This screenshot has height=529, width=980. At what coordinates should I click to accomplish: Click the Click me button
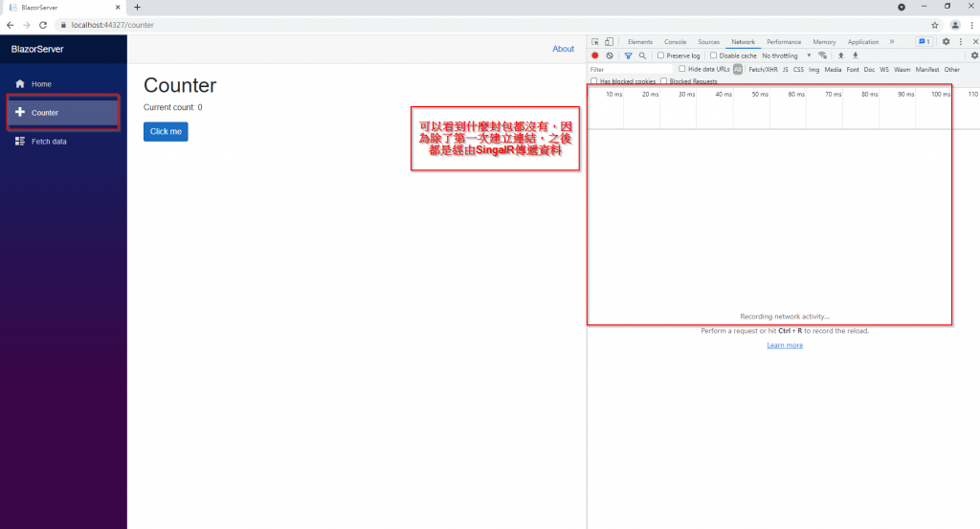[x=166, y=132]
